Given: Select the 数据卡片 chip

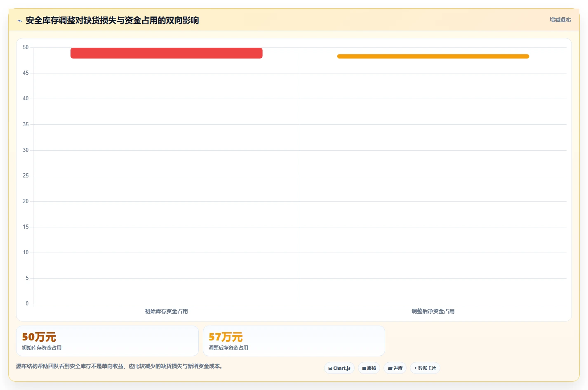Looking at the screenshot, I should 425,368.
